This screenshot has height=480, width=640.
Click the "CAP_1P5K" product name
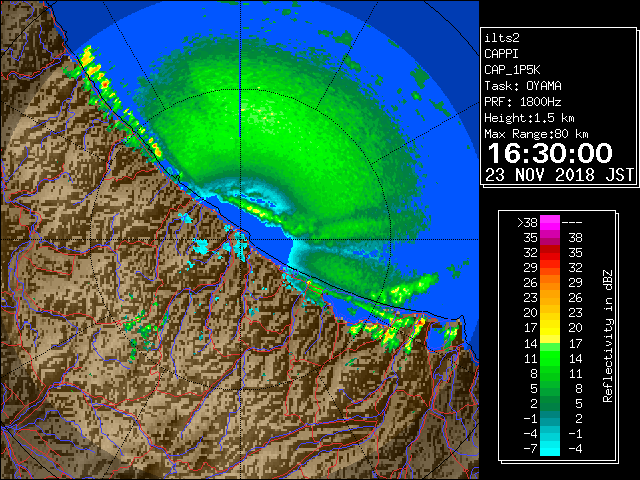point(512,70)
